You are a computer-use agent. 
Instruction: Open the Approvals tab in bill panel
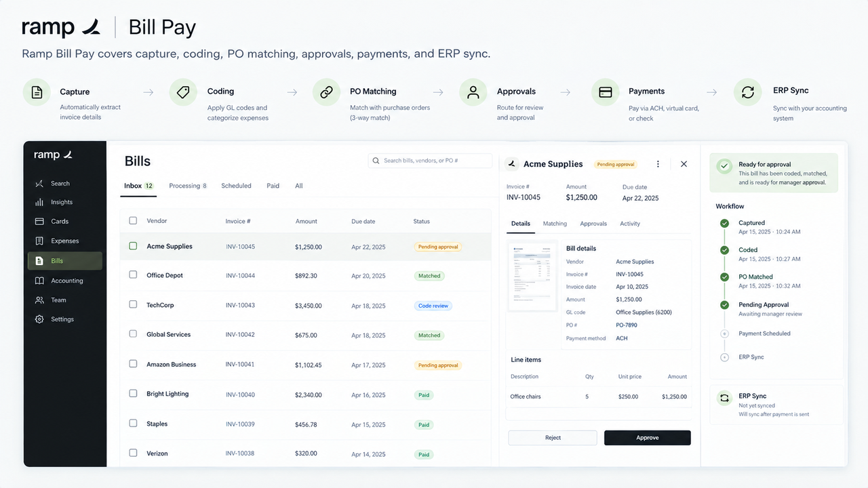pyautogui.click(x=593, y=224)
